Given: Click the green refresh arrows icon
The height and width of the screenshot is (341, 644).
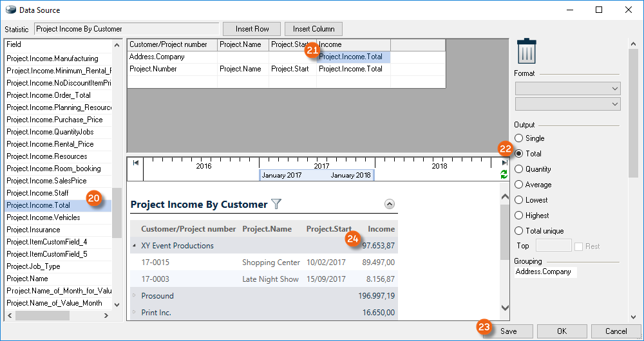Looking at the screenshot, I should 504,174.
